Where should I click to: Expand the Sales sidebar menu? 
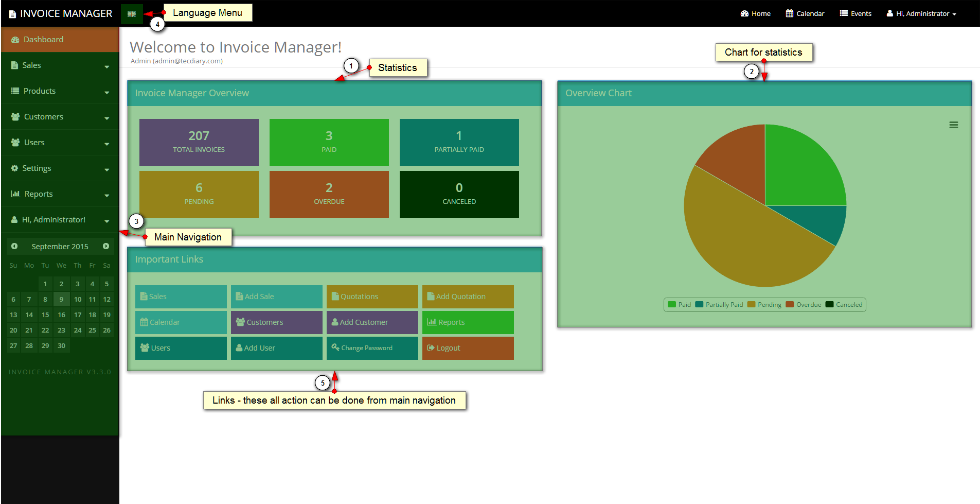[60, 65]
